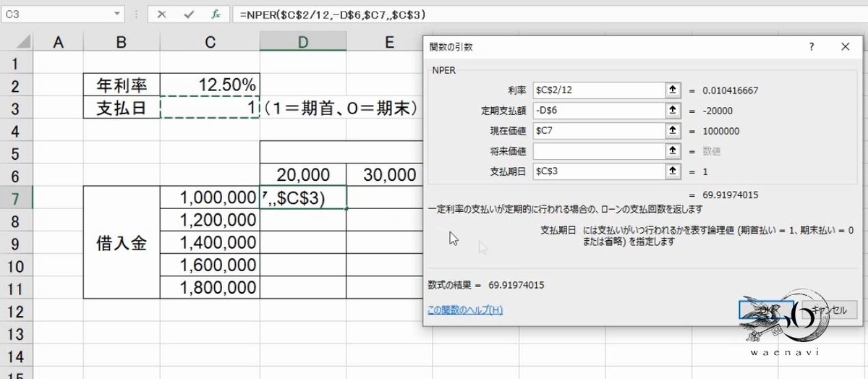Screen dimensions: 868x379
Task: Select row 9 header
Action: [x=16, y=242]
